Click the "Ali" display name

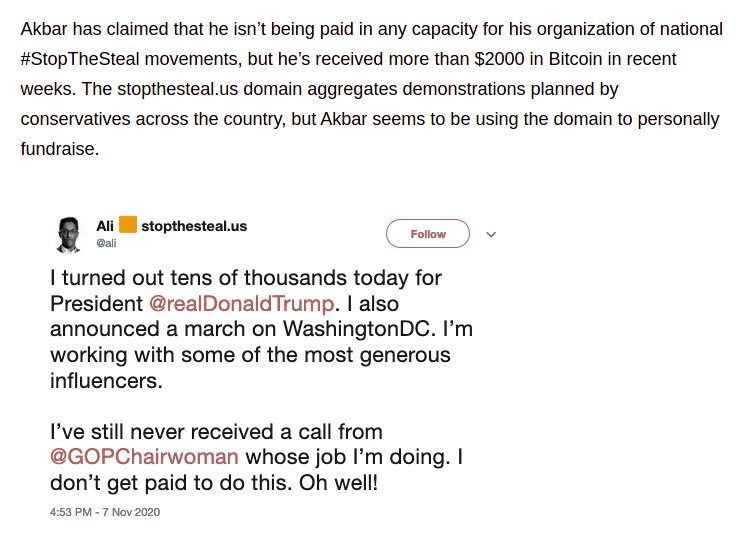[x=105, y=226]
